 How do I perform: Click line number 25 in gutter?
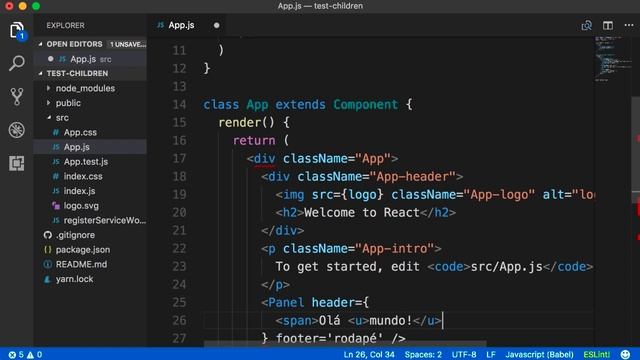tap(179, 302)
